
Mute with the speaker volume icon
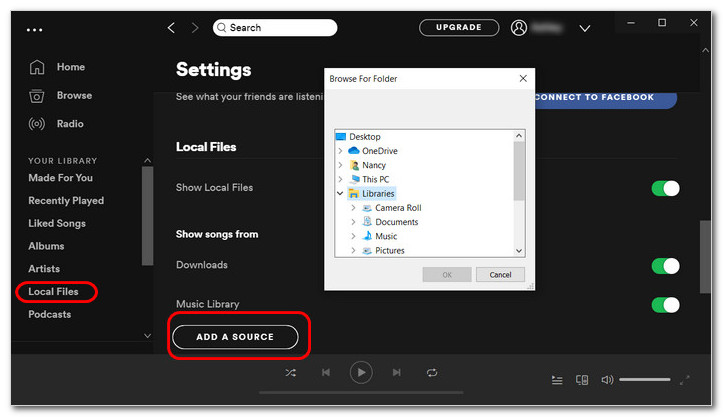click(x=607, y=380)
